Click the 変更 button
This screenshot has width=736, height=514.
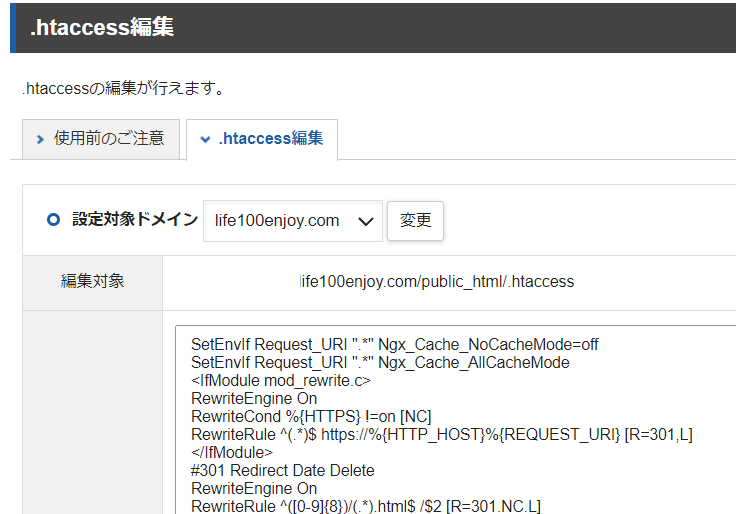click(415, 221)
